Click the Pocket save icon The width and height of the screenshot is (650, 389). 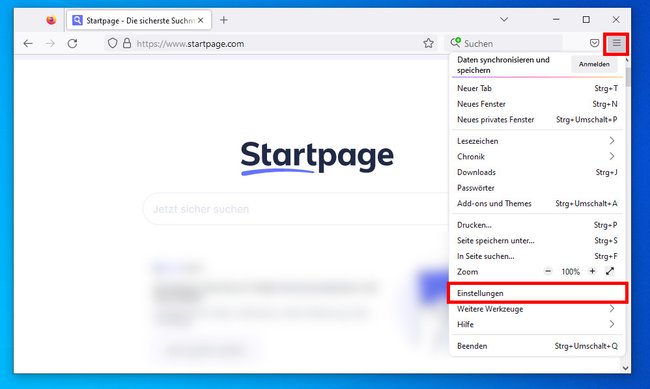594,43
